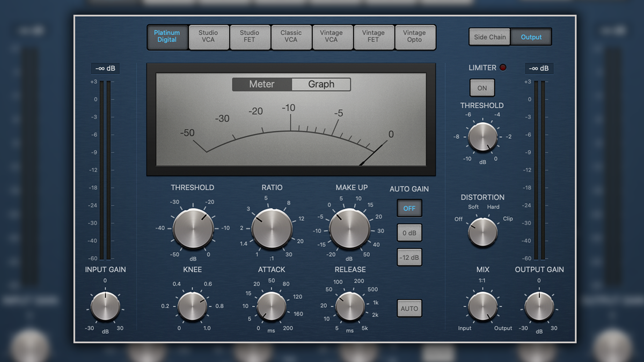The height and width of the screenshot is (362, 644).
Task: Enable AUTO release mode
Action: (409, 308)
